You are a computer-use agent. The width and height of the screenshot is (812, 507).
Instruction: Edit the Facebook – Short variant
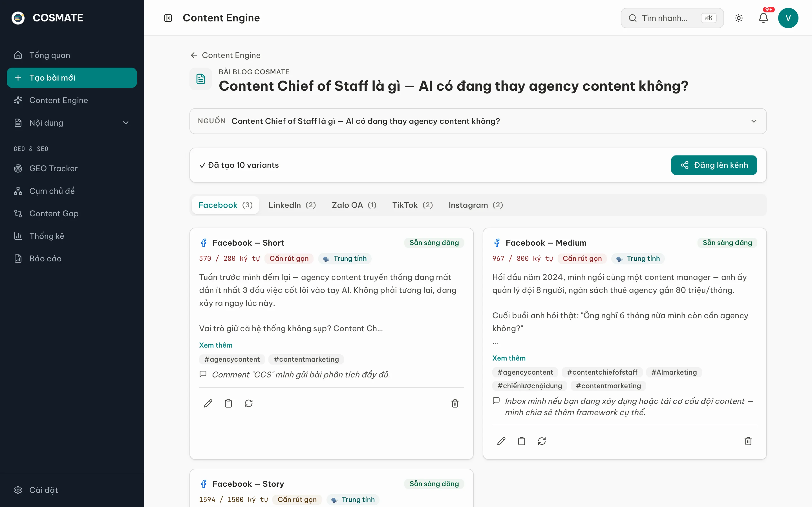pos(208,403)
